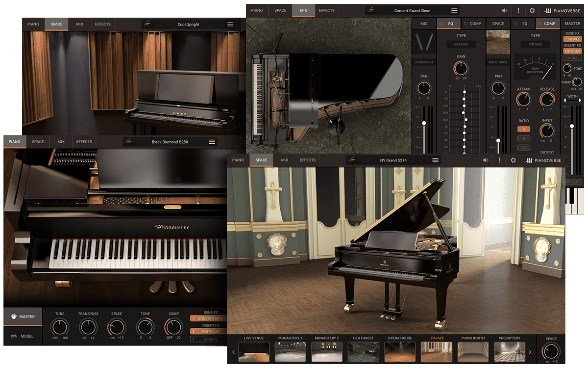Click piano icon left of Concert Grand Close name
This screenshot has height=368, width=588.
pos(372,10)
